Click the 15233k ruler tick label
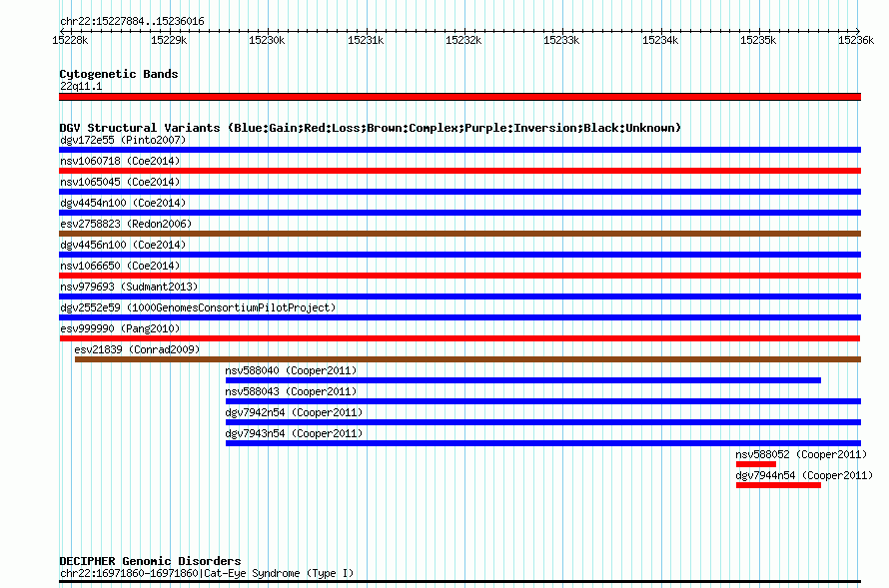Screen dimensions: 889x588 click(x=561, y=40)
